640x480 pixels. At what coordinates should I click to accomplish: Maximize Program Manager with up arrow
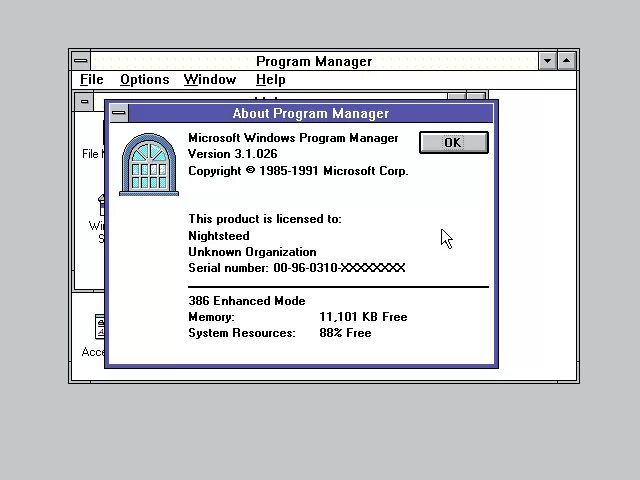(x=567, y=61)
